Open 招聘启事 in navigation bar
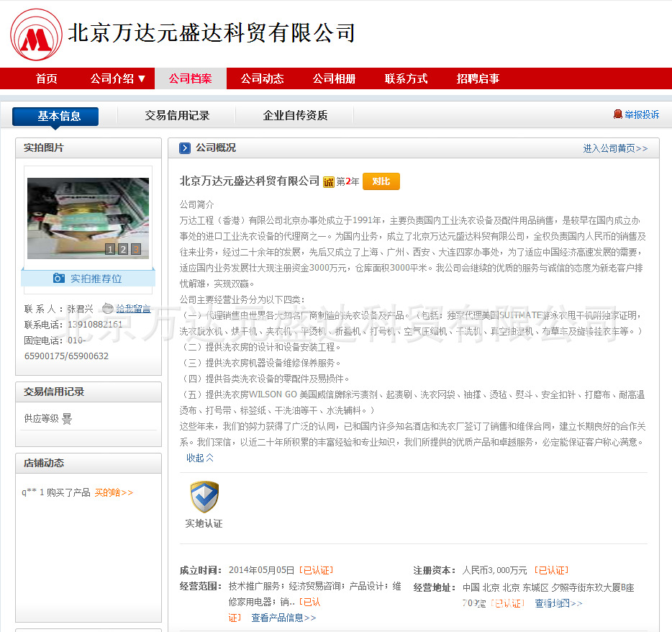Image resolution: width=672 pixels, height=632 pixels. point(478,79)
